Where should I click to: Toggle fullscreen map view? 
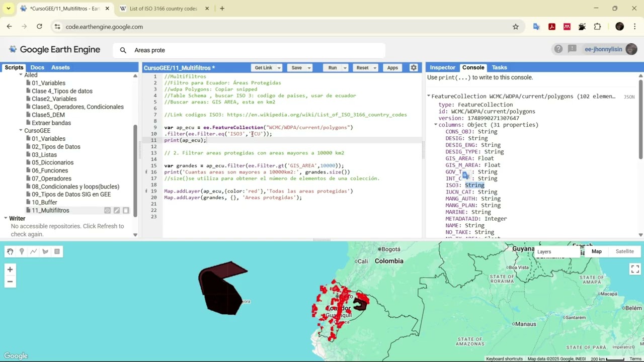(635, 269)
